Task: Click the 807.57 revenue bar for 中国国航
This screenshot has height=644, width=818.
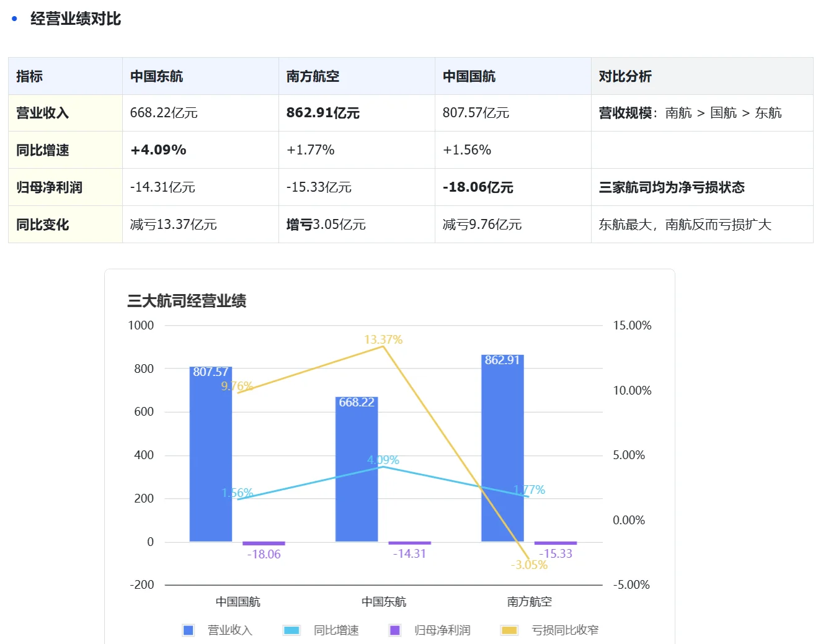Action: (211, 454)
